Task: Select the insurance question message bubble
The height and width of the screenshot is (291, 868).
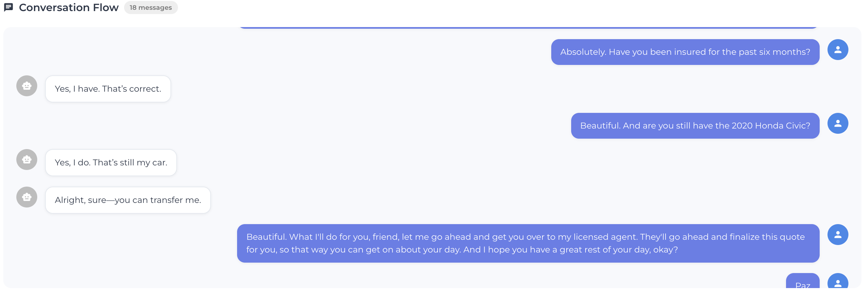Action: (685, 52)
